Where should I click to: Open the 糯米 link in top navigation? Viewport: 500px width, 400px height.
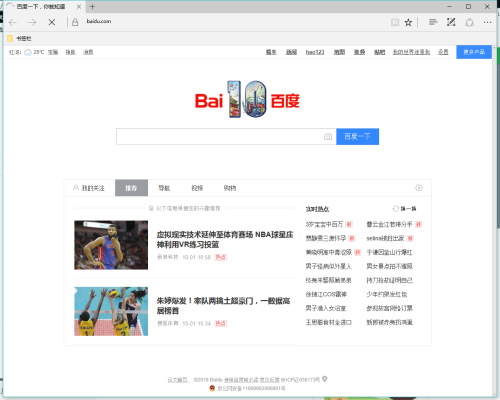click(271, 52)
